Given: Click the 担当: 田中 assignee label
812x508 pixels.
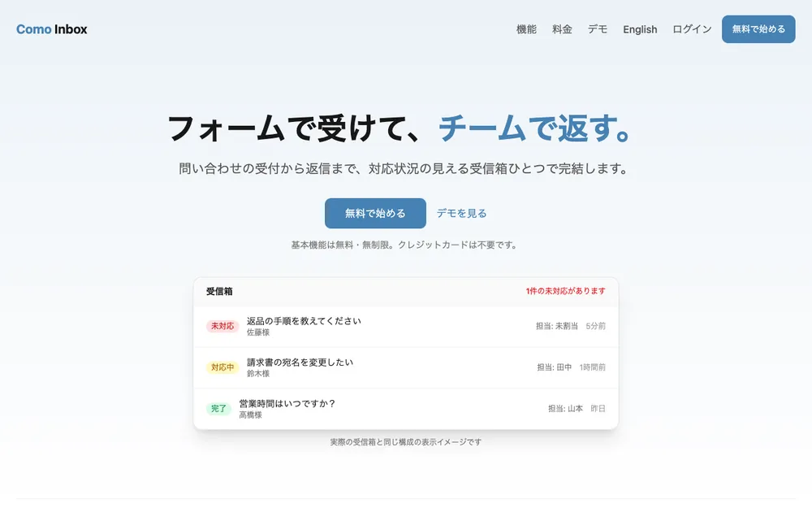Looking at the screenshot, I should click(554, 367).
